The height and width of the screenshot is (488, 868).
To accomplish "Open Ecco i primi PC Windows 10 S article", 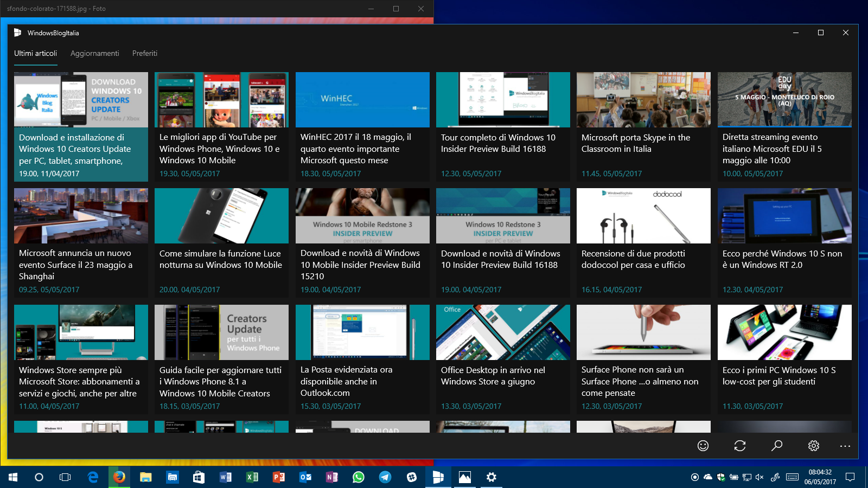I will (784, 359).
